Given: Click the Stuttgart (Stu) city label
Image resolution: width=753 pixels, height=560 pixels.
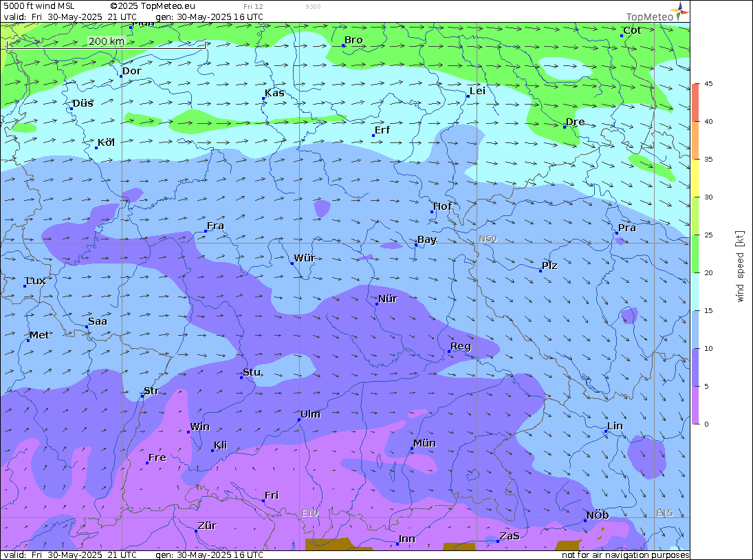Looking at the screenshot, I should pyautogui.click(x=252, y=371).
